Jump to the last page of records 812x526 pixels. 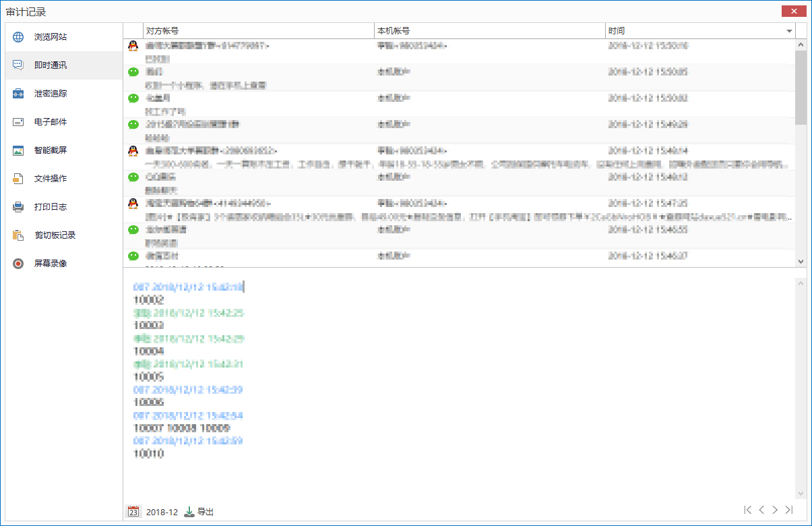coord(789,510)
